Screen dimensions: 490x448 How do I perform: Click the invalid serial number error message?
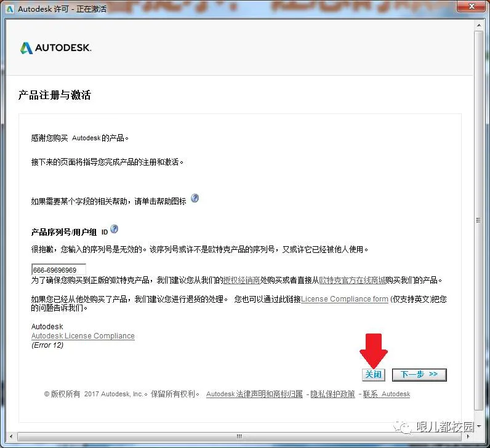pyautogui.click(x=199, y=249)
